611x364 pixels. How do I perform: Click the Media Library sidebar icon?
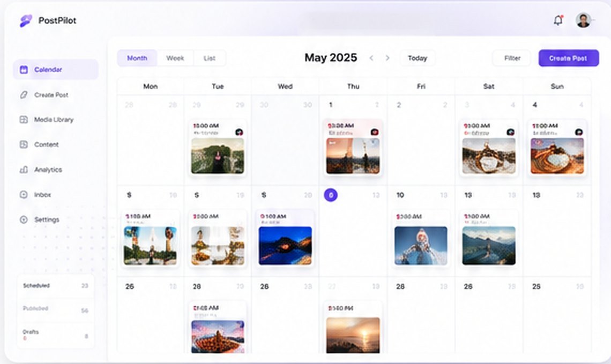pos(24,119)
